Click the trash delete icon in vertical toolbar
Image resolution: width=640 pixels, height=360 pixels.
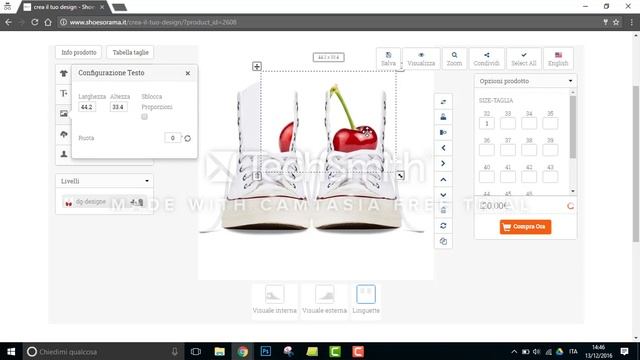443,210
